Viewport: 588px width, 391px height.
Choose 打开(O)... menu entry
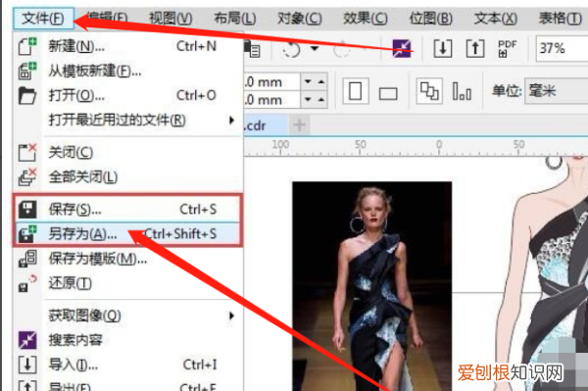pos(127,96)
